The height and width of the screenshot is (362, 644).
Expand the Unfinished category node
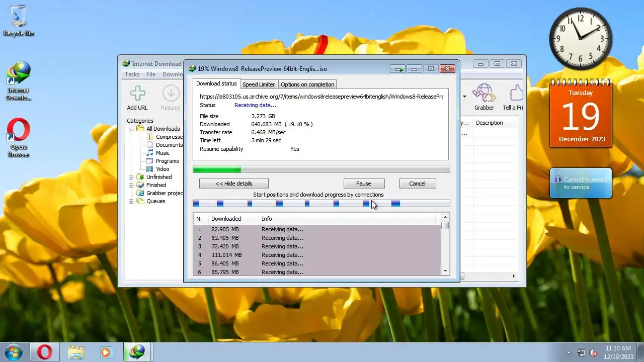131,177
